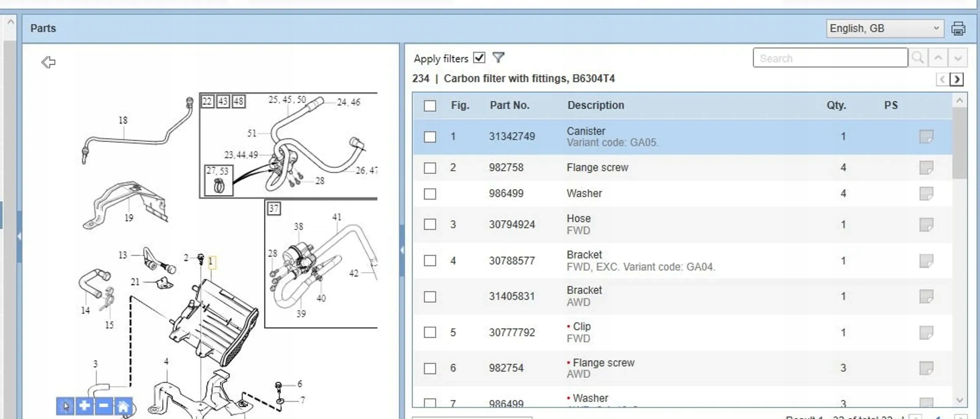
Task: Open note icon for Hose 30794924
Action: coord(926,224)
